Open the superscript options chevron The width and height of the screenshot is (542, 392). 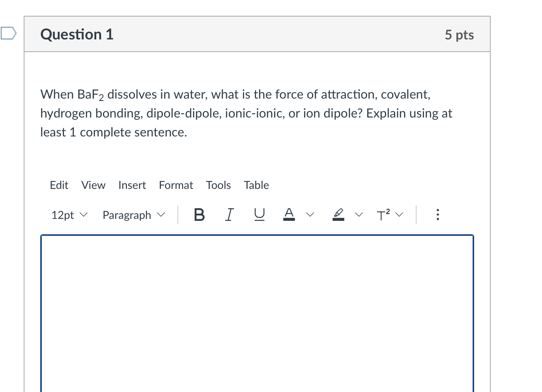(399, 215)
